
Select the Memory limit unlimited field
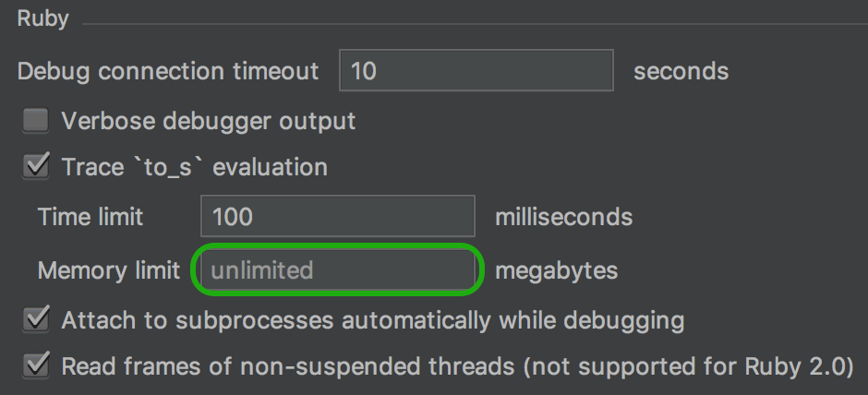tap(338, 270)
